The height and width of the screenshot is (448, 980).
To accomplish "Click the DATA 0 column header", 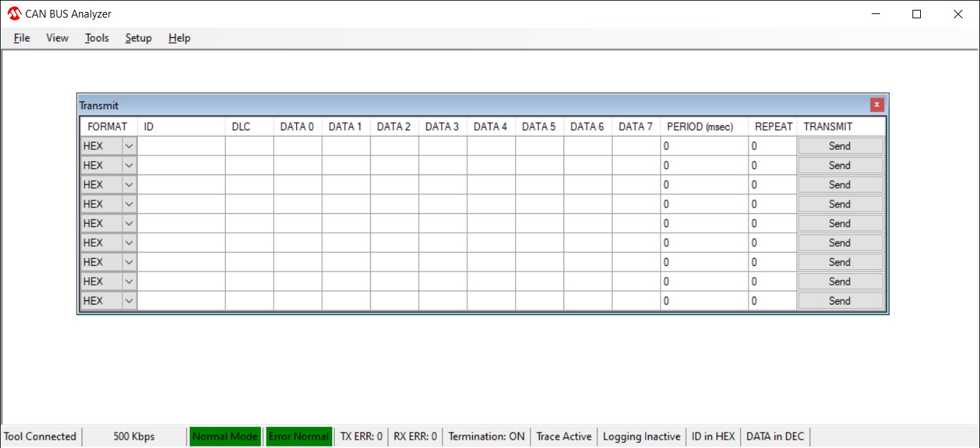I will point(298,127).
